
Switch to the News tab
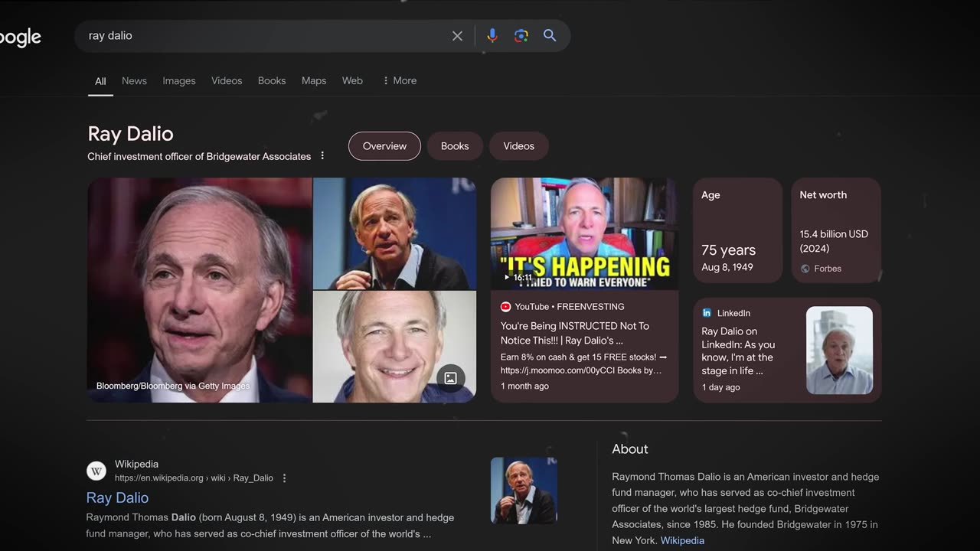point(134,80)
